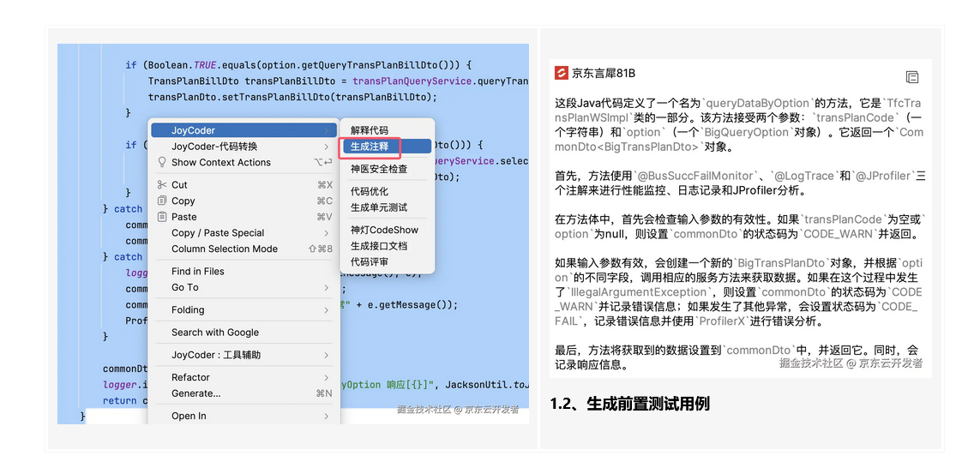This screenshot has height=474, width=980.
Task: Choose Generate... from the context menu
Action: click(243, 393)
